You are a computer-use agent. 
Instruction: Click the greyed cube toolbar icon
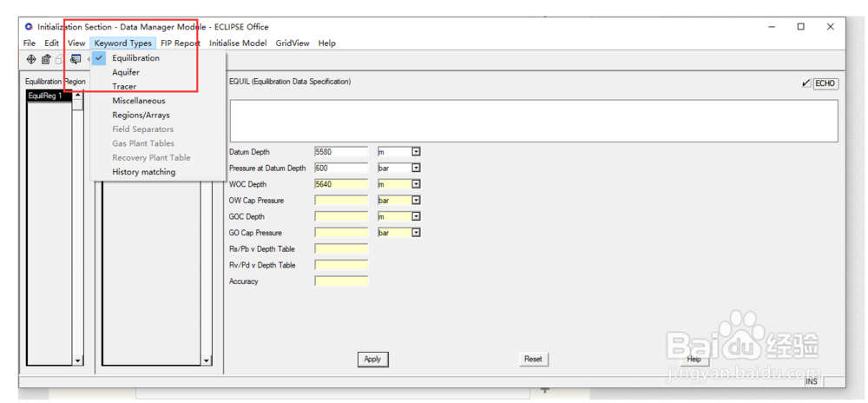pos(59,59)
